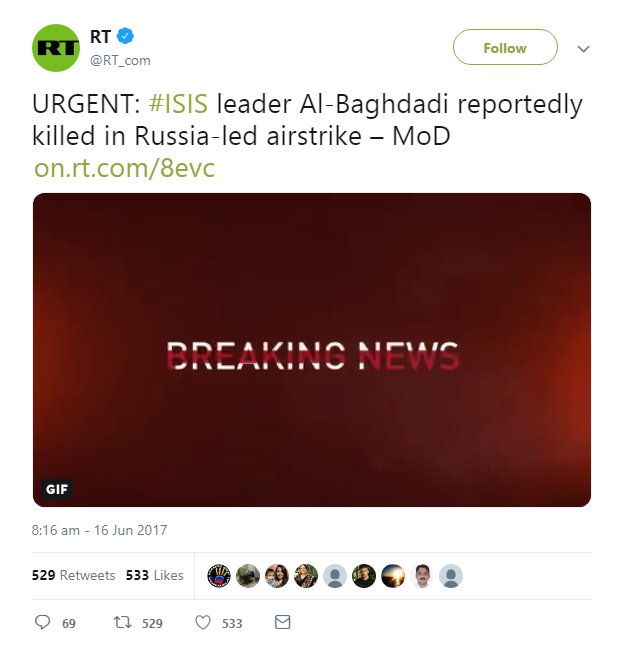Screen dimensions: 623x657
Task: Click the RT display name
Action: (100, 37)
